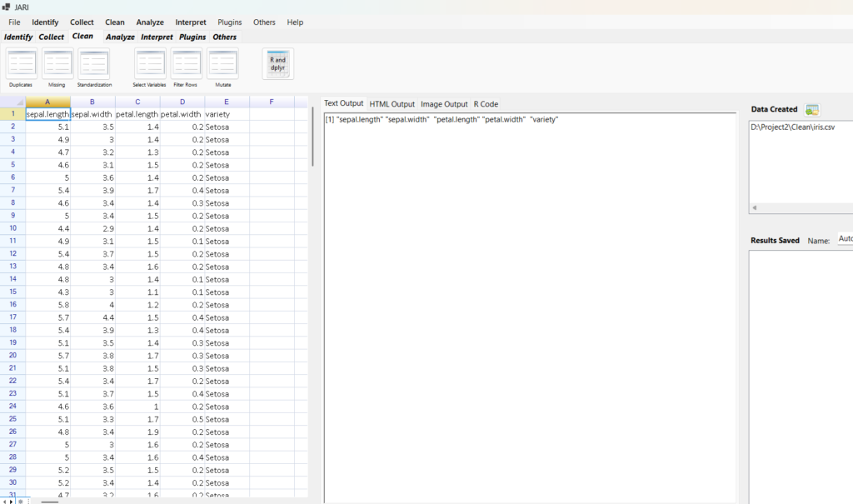The height and width of the screenshot is (504, 853).
Task: Switch to the Analyze ribbon tab
Action: 120,37
